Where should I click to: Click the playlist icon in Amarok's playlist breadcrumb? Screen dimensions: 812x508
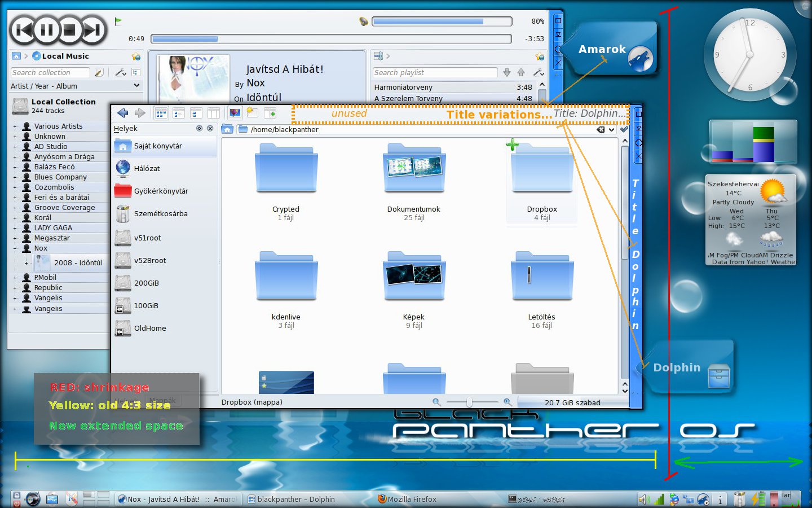[x=378, y=56]
